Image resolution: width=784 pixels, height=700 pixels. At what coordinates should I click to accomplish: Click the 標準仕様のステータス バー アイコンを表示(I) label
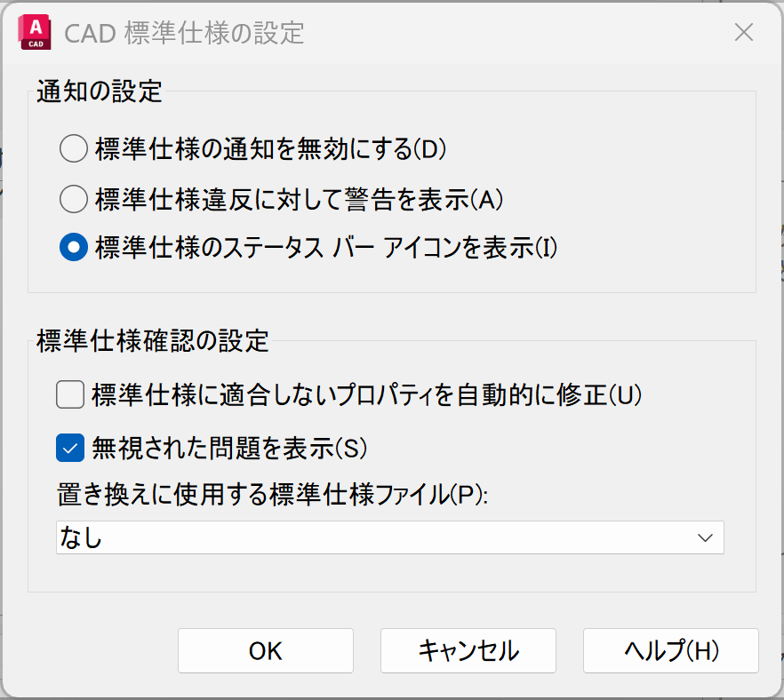(x=325, y=248)
